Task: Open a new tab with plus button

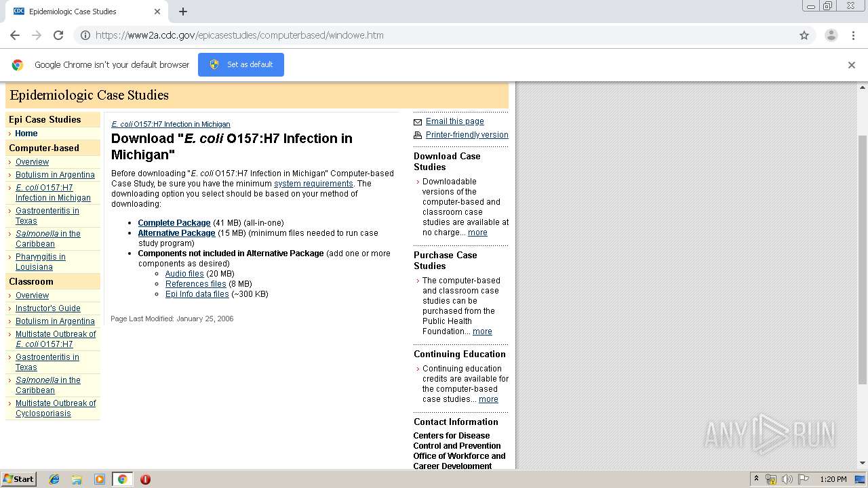Action: click(183, 12)
